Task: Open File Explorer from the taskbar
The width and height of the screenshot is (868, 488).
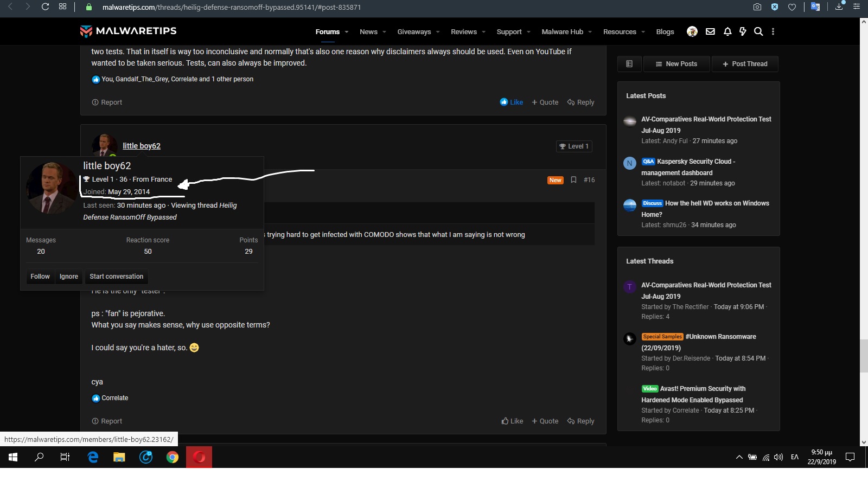Action: 119,457
